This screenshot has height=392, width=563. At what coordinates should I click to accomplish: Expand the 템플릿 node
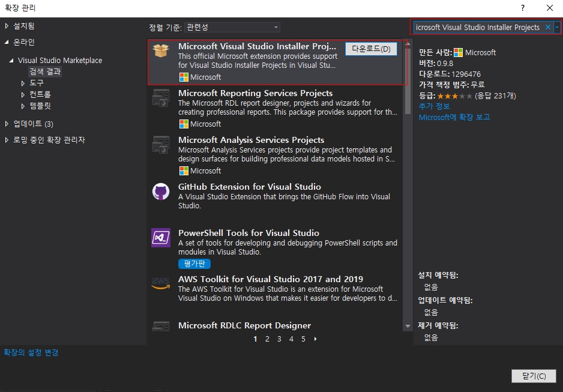[23, 106]
